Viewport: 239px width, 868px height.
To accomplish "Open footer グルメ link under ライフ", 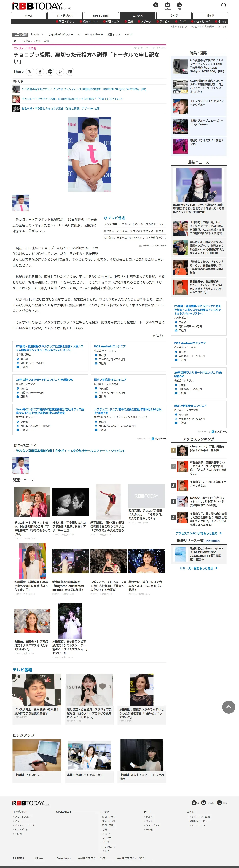I will (x=149, y=817).
